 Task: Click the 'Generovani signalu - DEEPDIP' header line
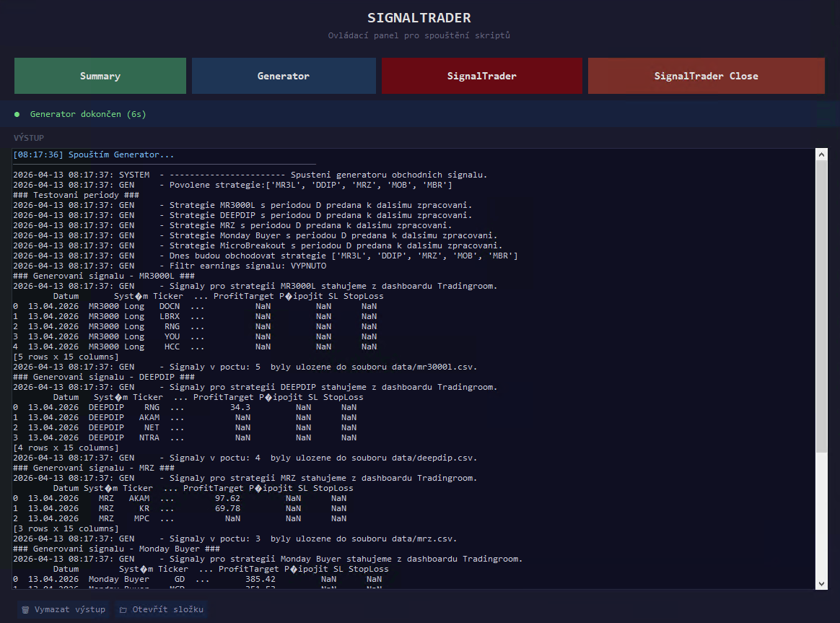click(x=104, y=377)
